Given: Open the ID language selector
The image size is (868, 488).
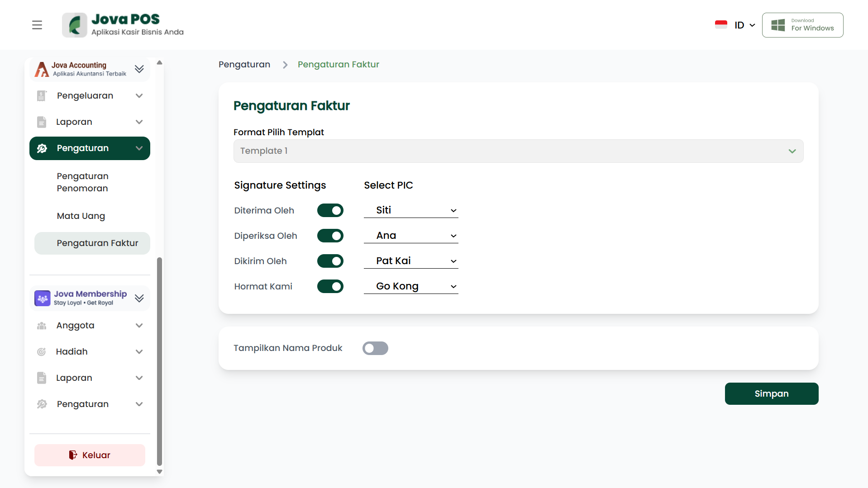Looking at the screenshot, I should (744, 25).
